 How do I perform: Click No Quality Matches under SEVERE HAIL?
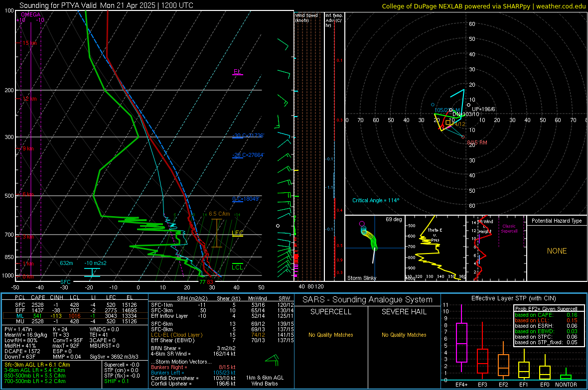(x=404, y=335)
